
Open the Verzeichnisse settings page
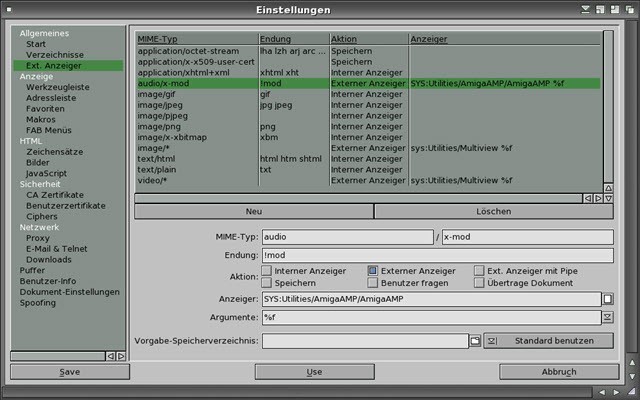click(55, 55)
